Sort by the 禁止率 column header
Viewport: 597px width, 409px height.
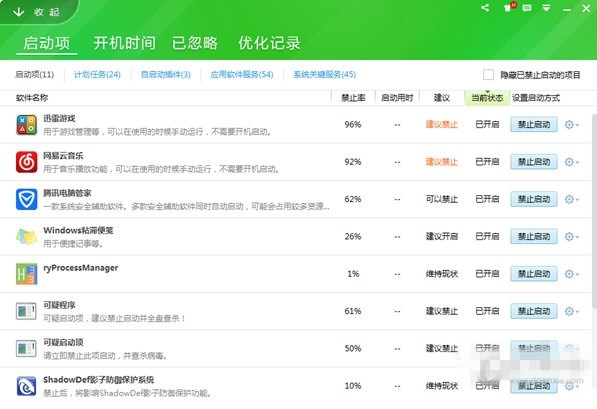pos(353,98)
